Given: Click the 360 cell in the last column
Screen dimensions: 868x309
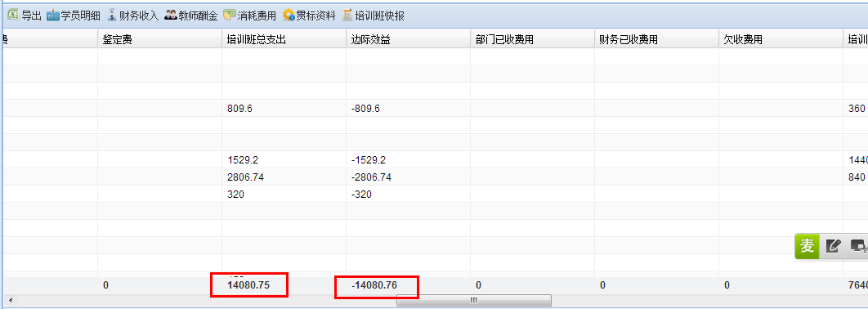Looking at the screenshot, I should 857,109.
